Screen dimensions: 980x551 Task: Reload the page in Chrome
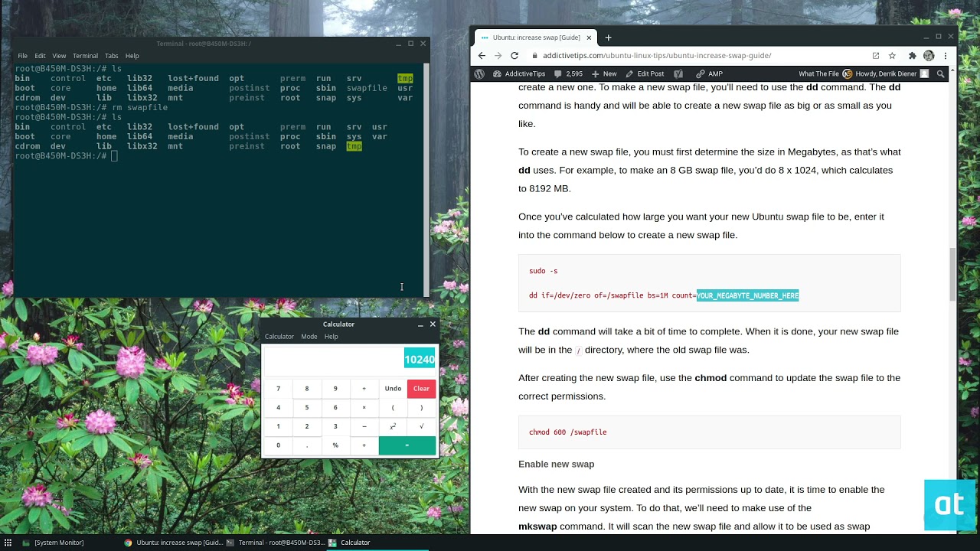(x=514, y=55)
